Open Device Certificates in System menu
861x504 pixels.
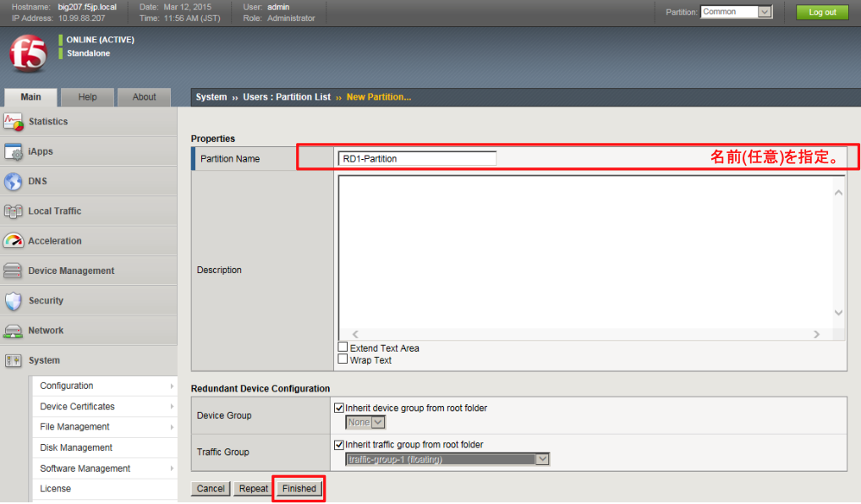(105, 407)
